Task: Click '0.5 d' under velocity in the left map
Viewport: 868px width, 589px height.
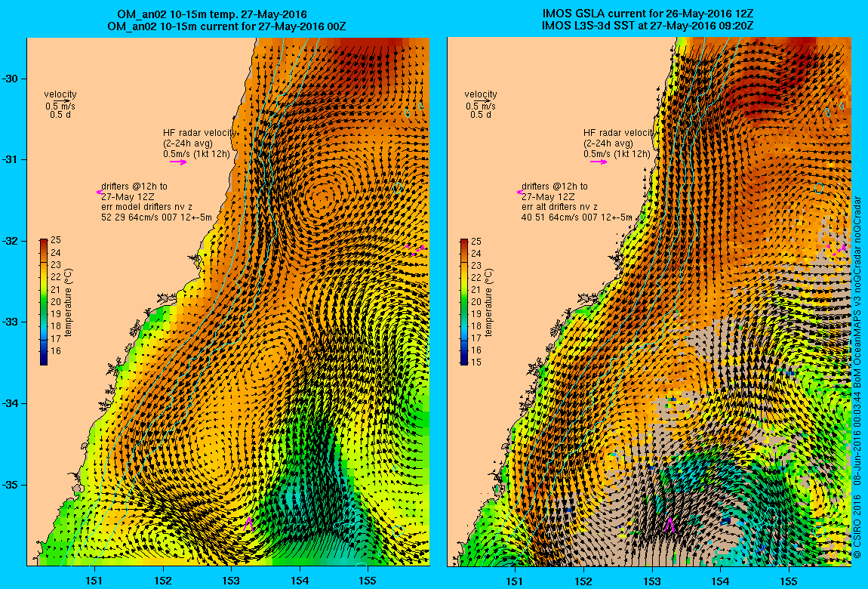Action: (60, 115)
